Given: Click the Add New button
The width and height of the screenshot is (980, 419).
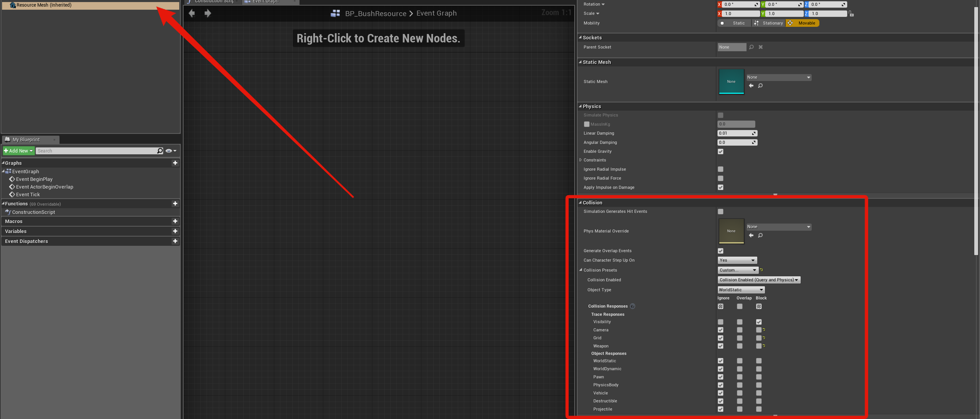Looking at the screenshot, I should [x=18, y=151].
